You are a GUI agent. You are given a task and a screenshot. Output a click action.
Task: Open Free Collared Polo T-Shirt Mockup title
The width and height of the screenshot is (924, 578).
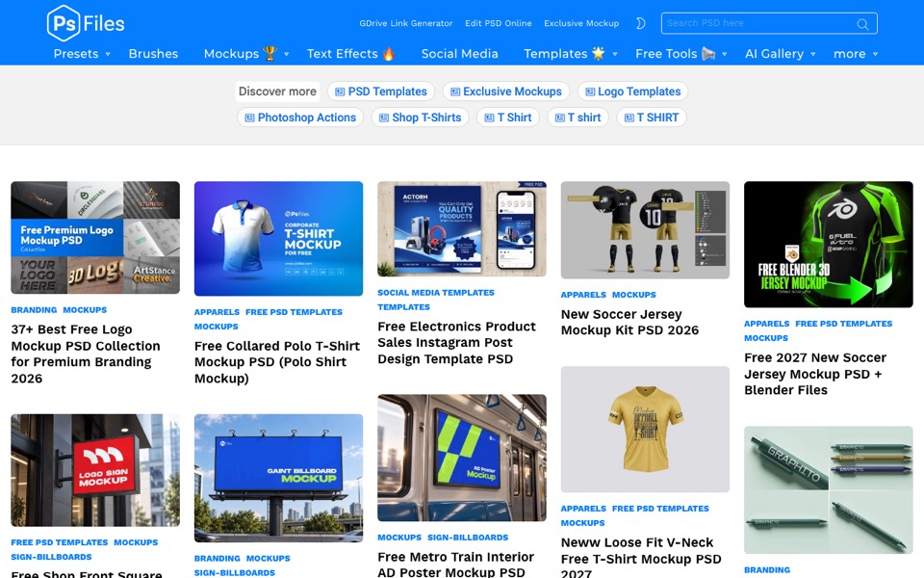pos(277,362)
